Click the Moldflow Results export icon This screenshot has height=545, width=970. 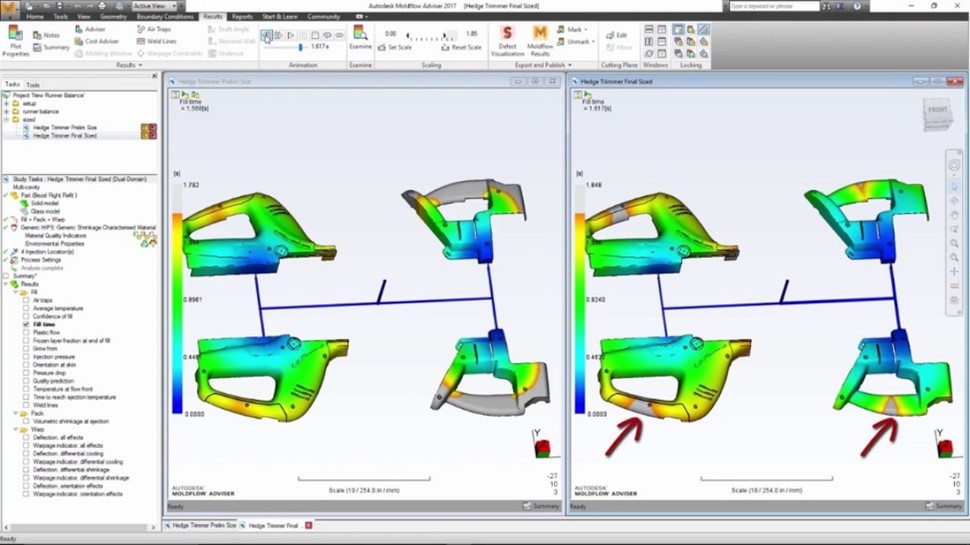540,41
